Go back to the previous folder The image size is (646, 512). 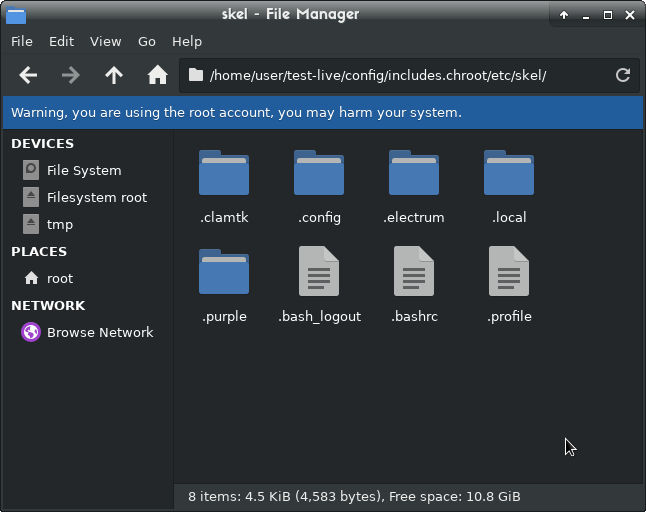click(x=28, y=75)
